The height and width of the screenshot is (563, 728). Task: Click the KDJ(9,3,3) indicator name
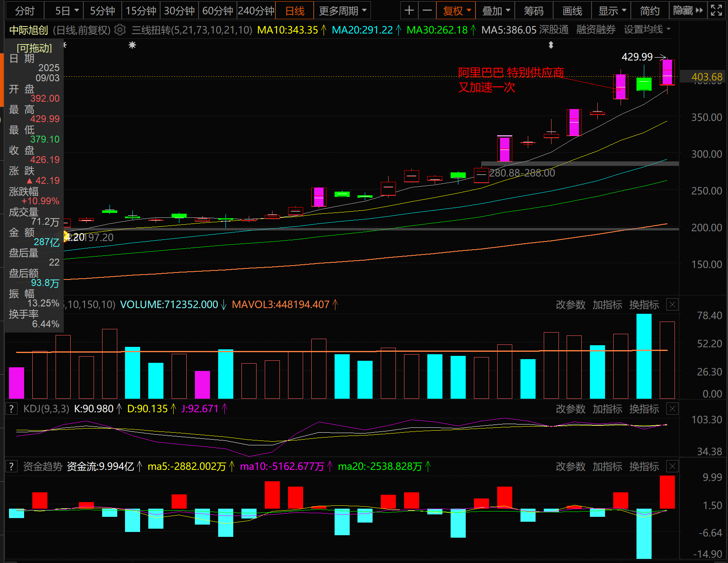coord(46,409)
